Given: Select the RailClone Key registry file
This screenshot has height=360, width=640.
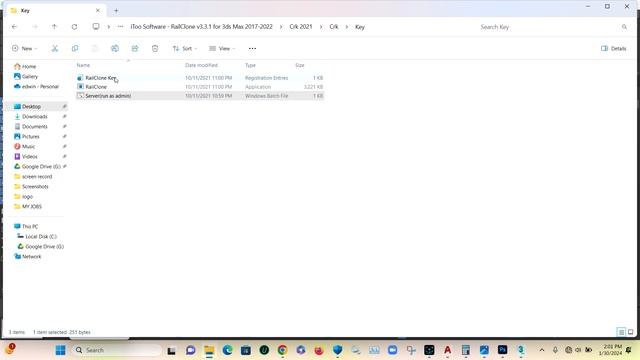Looking at the screenshot, I should pyautogui.click(x=200, y=78).
